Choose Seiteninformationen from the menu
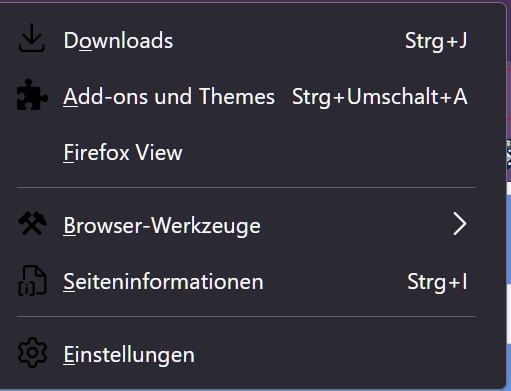Screen dimensions: 511x391 [163, 282]
